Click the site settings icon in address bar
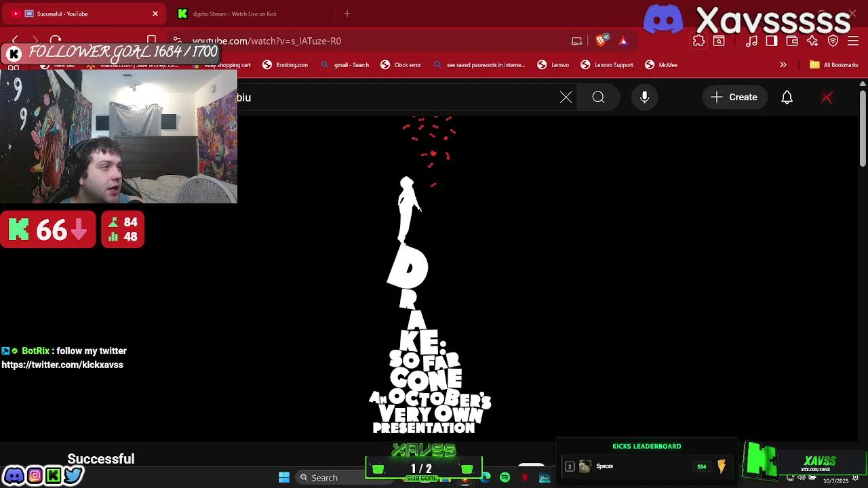 177,41
